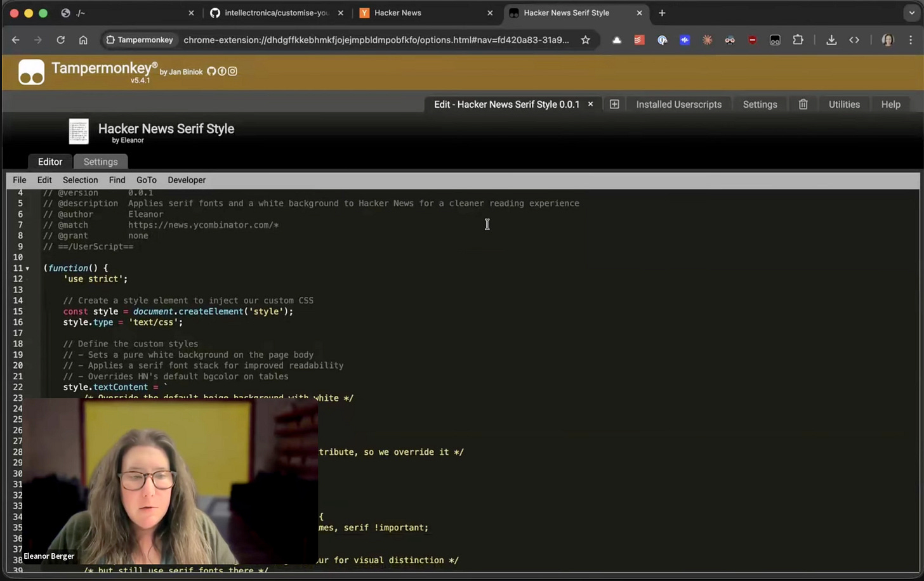
Task: Click the 'use strict' code line
Action: point(95,279)
